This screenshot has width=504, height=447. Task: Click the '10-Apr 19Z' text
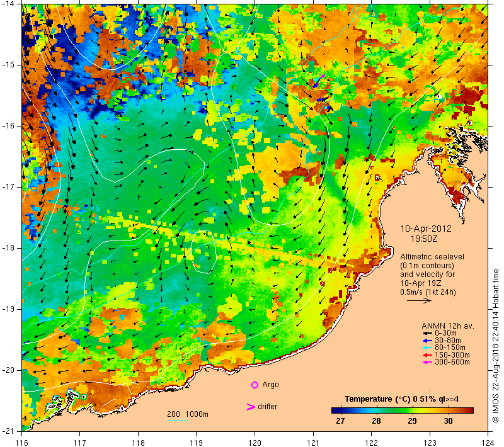(x=420, y=283)
